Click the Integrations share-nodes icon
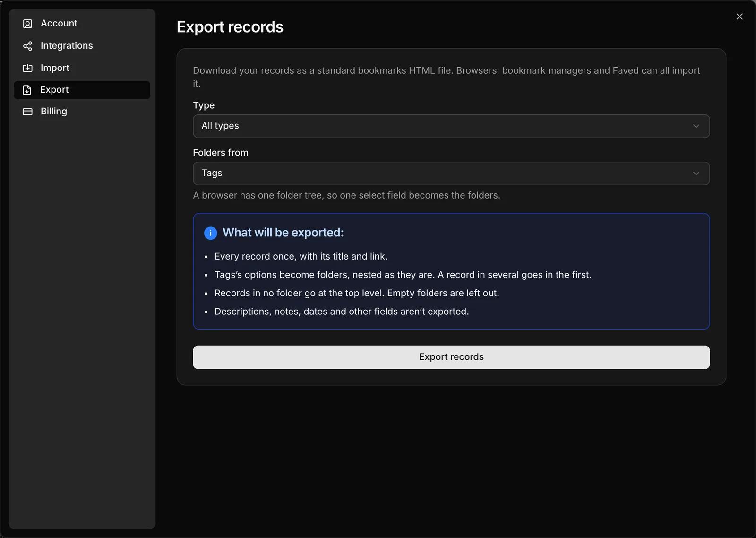This screenshot has width=756, height=538. tap(27, 46)
